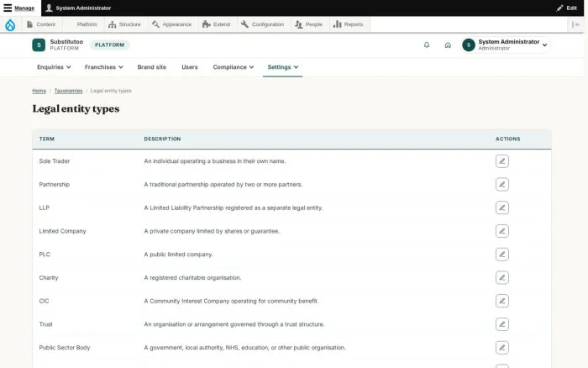
Task: Expand the Settings dropdown
Action: 283,67
